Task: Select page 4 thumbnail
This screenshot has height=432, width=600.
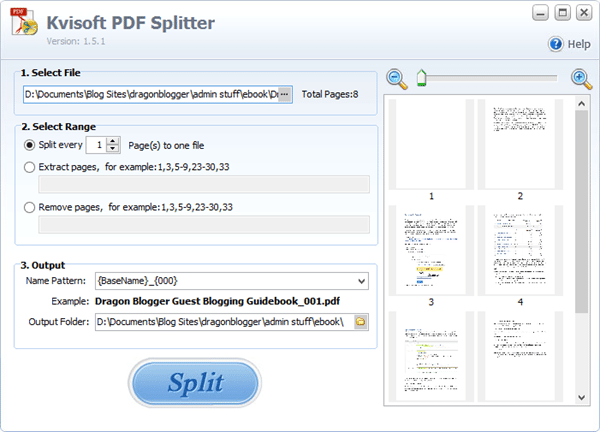Action: coord(520,250)
